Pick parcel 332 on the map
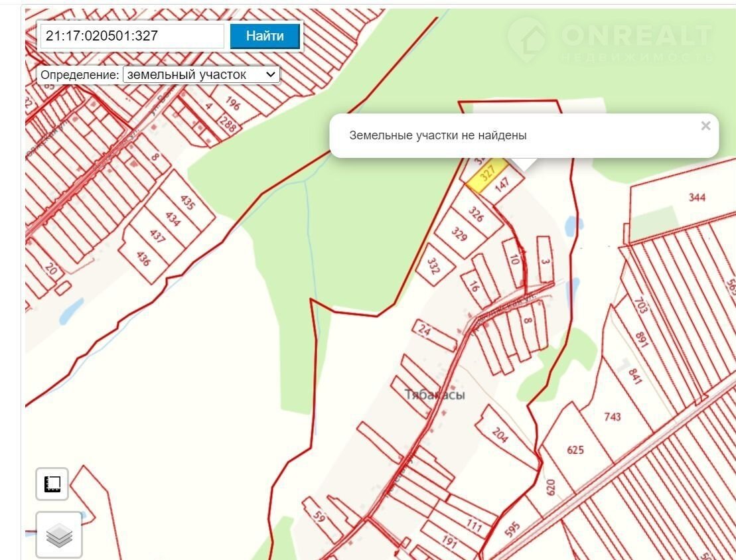 (434, 267)
